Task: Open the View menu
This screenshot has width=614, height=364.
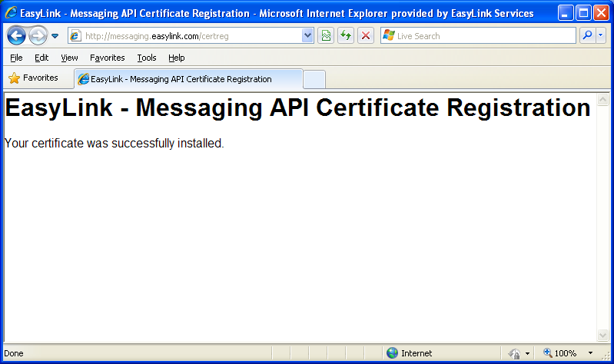Action: point(69,58)
